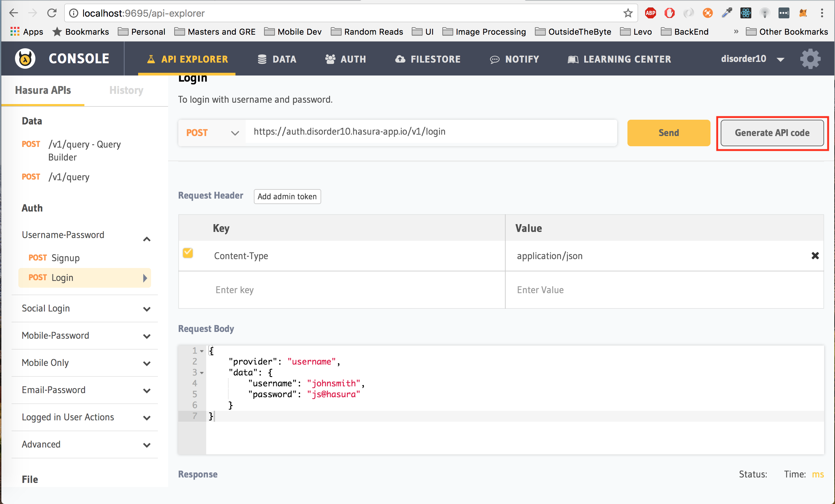Switch to the Auth tab
This screenshot has width=835, height=504.
345,59
